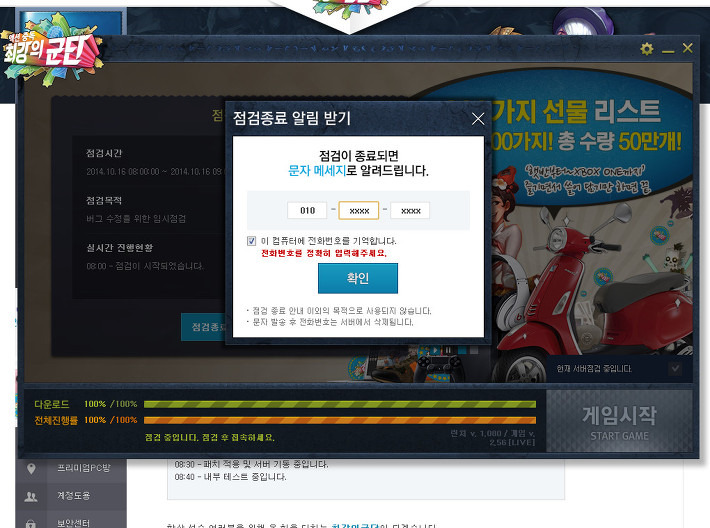The width and height of the screenshot is (710, 528).
Task: Click the lock icon beside 보안센터
Action: [31, 524]
